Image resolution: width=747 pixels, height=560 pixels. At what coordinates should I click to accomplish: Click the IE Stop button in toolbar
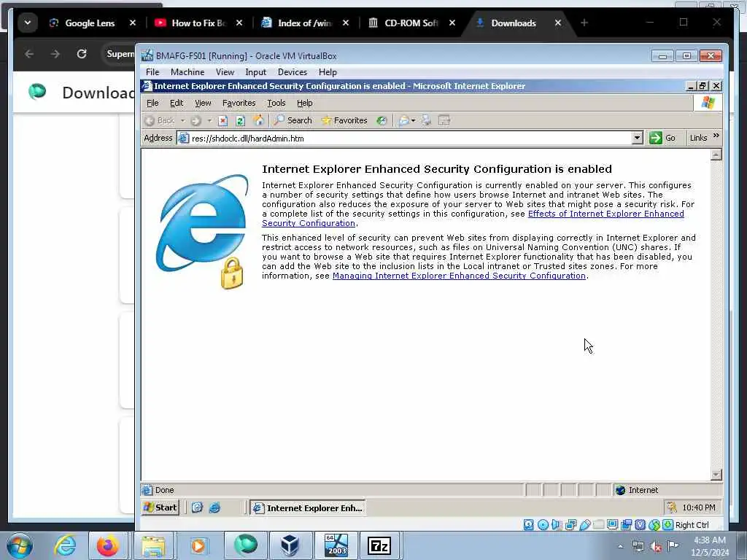point(222,120)
